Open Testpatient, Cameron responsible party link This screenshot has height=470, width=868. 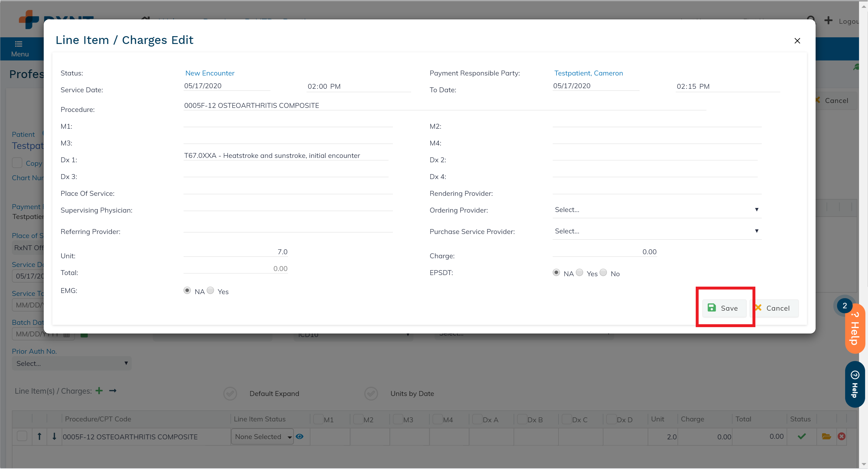pos(588,73)
